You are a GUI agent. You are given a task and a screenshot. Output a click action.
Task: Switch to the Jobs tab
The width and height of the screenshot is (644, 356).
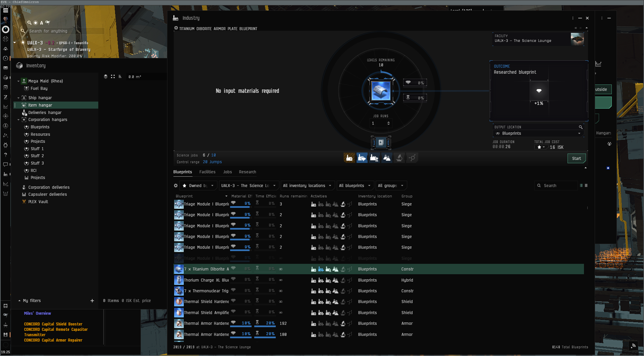227,172
